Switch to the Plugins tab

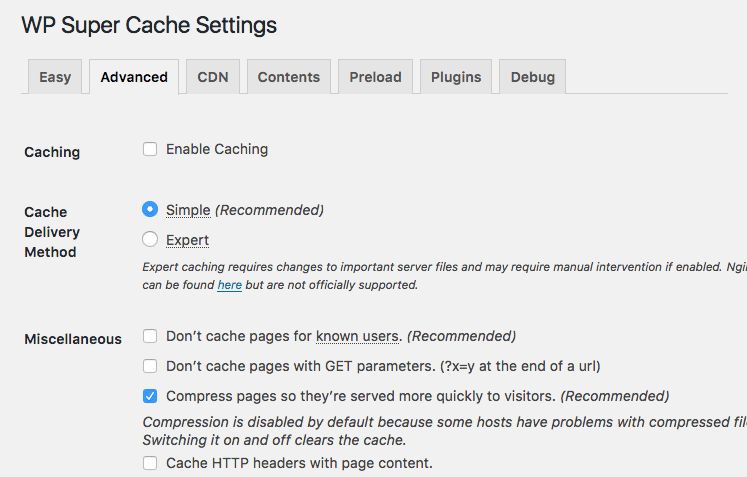456,77
